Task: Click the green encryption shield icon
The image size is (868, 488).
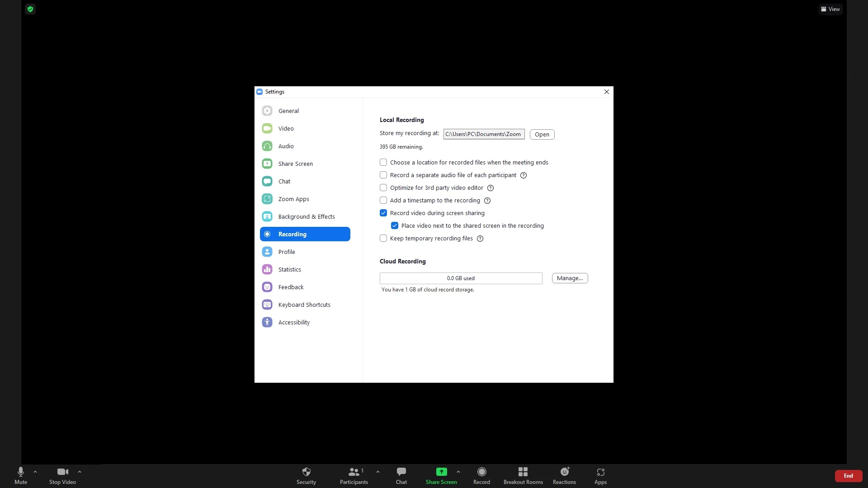Action: 30,9
